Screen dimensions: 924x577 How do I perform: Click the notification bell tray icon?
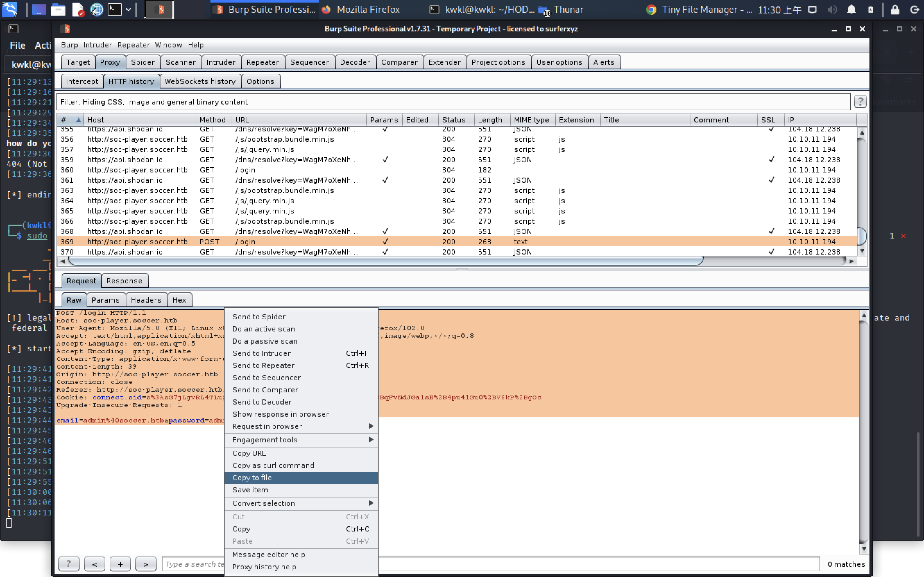pos(851,10)
